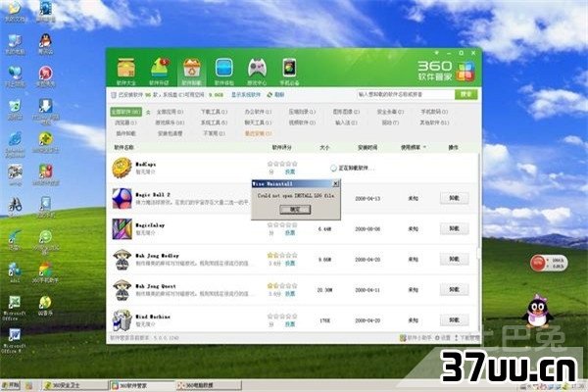Click the red 360 floating speed ball
This screenshot has height=392, width=588.
(538, 263)
